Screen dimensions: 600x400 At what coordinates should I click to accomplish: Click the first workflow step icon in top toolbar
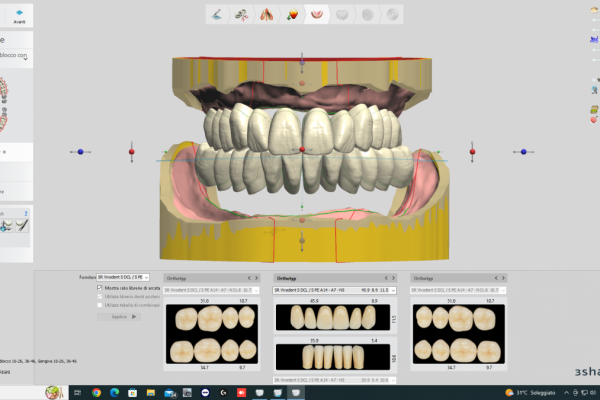(217, 14)
